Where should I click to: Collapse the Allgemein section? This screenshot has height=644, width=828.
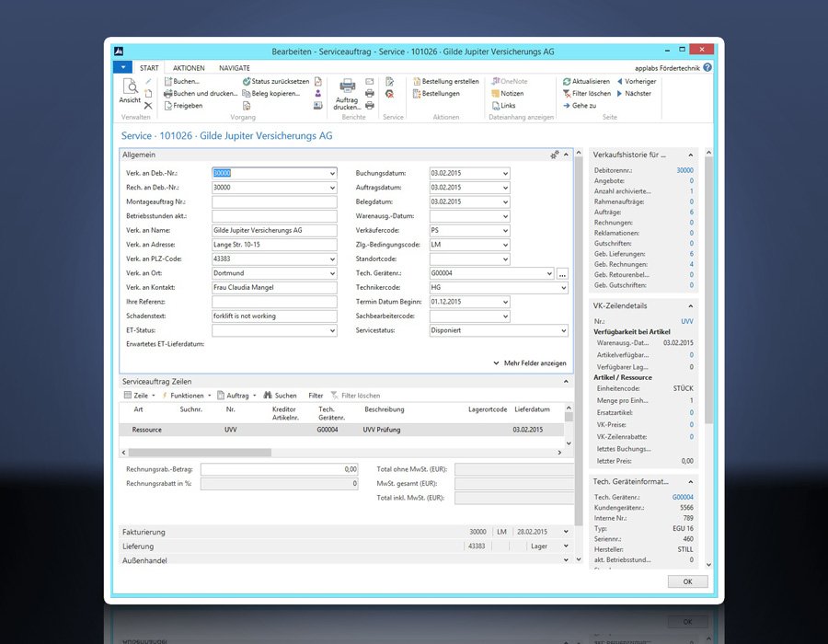[566, 155]
